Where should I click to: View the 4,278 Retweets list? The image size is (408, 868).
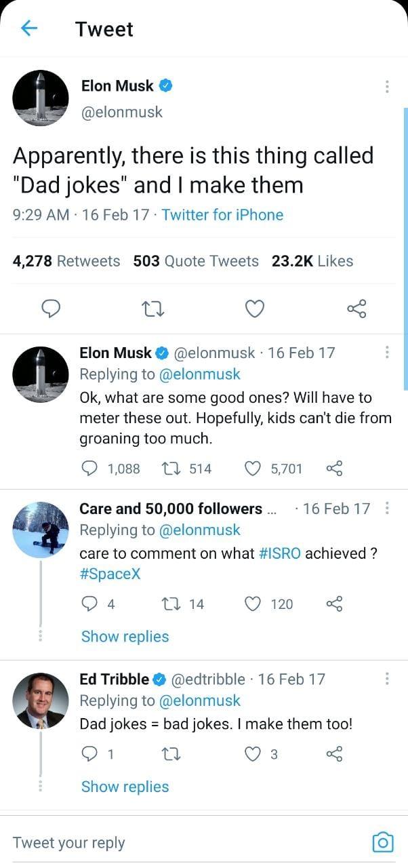66,261
